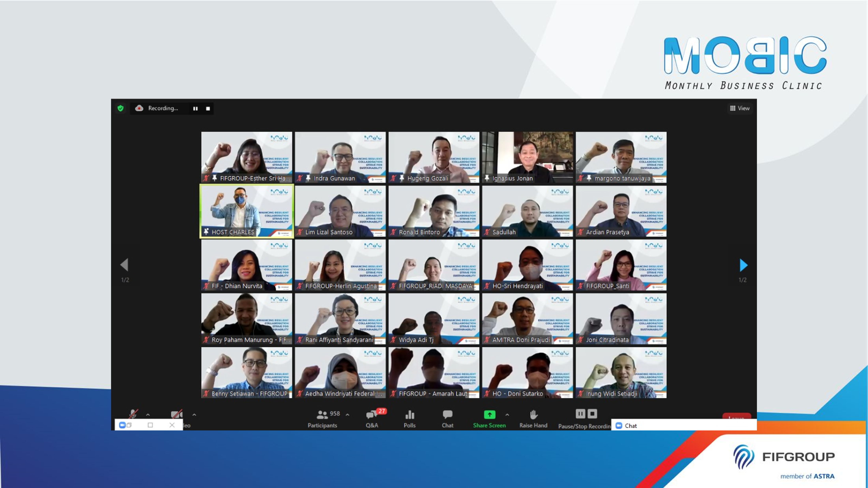Click pin icon on Ignasius Jonan label
Viewport: 868px width, 488px height.
(x=487, y=178)
